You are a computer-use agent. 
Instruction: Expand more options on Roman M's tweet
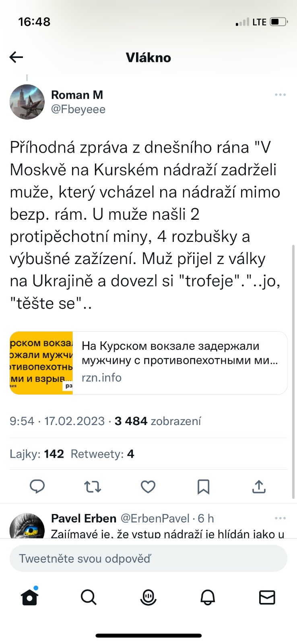pyautogui.click(x=280, y=95)
